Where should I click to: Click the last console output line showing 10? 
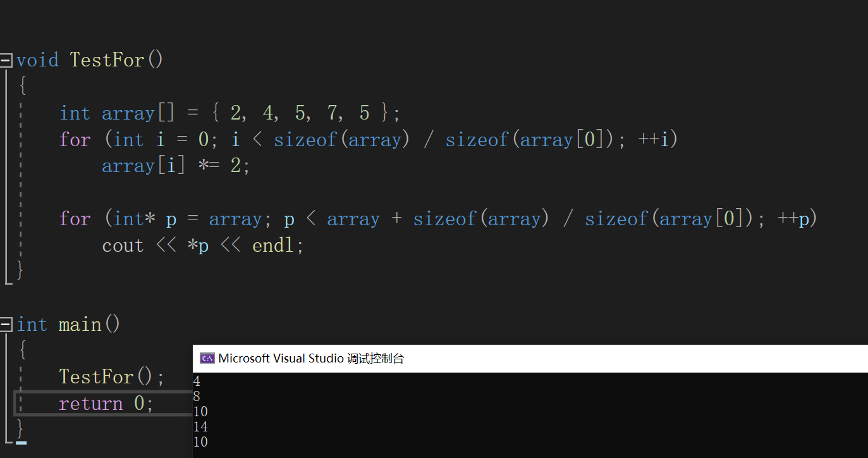tap(200, 442)
